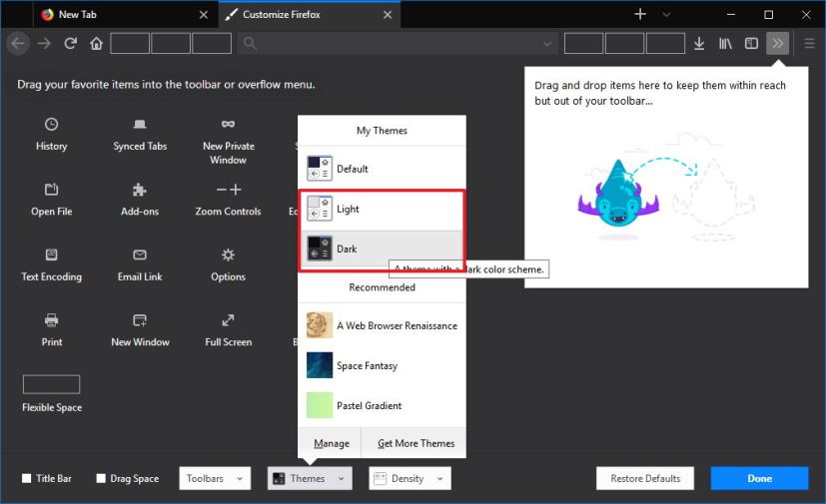This screenshot has width=826, height=504.
Task: Open the list all tabs arrow
Action: pyautogui.click(x=666, y=15)
